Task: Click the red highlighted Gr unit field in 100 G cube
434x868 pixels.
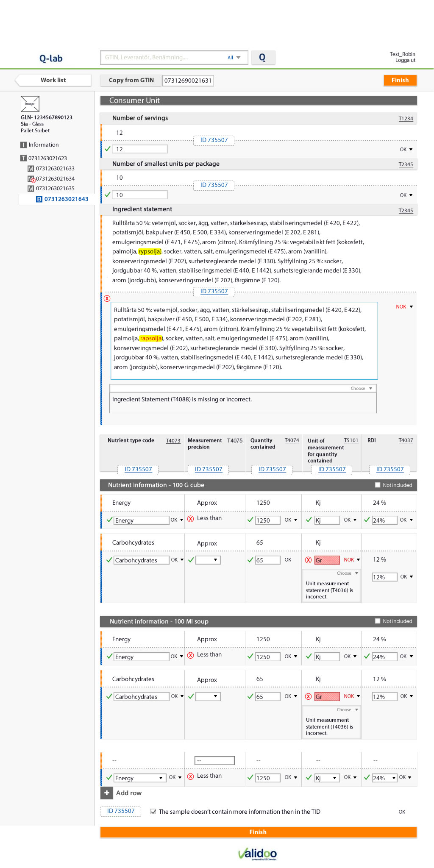Action: tap(327, 560)
